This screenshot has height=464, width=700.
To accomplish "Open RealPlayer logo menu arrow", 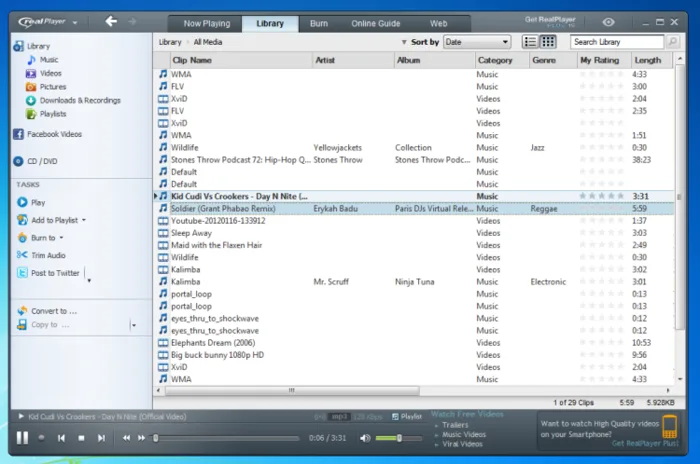I will tap(75, 22).
